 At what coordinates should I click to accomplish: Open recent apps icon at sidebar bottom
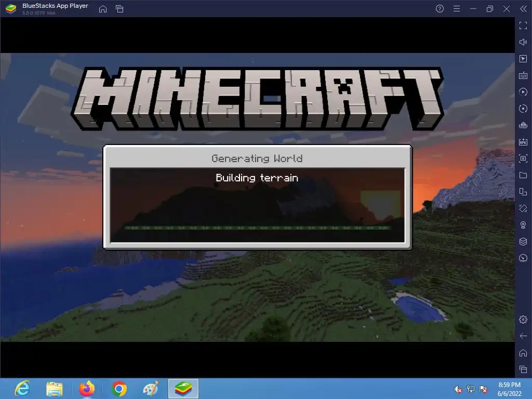[x=523, y=369]
